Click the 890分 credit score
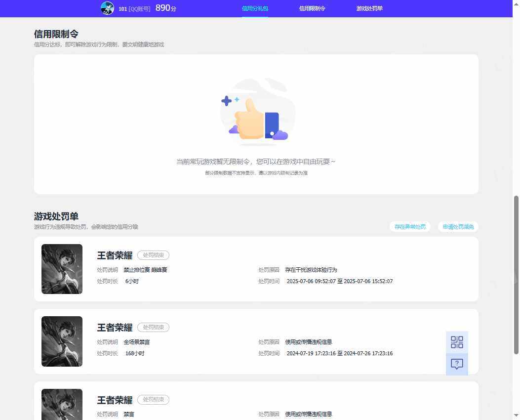The image size is (520, 420). coord(166,8)
